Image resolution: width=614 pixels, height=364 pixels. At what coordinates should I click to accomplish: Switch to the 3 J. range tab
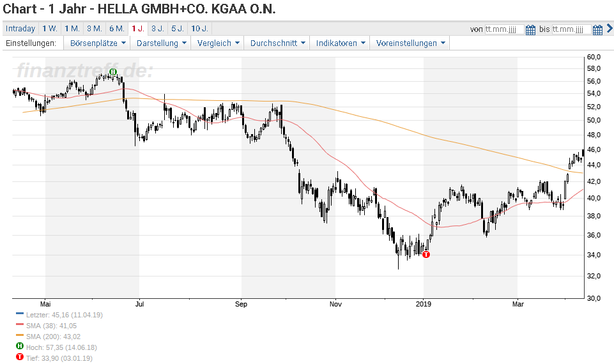[x=158, y=29]
